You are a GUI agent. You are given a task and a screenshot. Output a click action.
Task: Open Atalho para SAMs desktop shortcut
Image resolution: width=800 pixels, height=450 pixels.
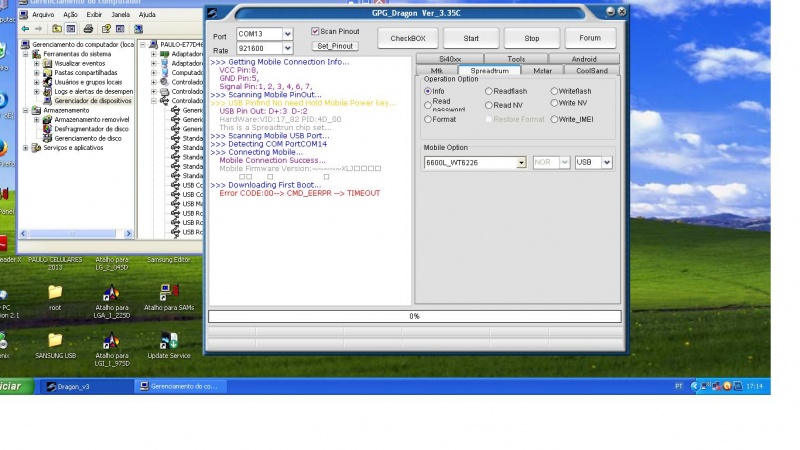[x=169, y=297]
